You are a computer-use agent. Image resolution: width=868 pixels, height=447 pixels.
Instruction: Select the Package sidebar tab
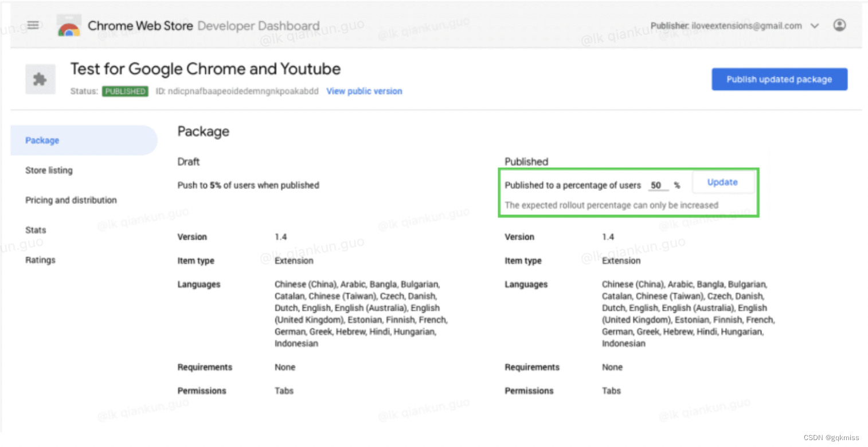coord(84,140)
